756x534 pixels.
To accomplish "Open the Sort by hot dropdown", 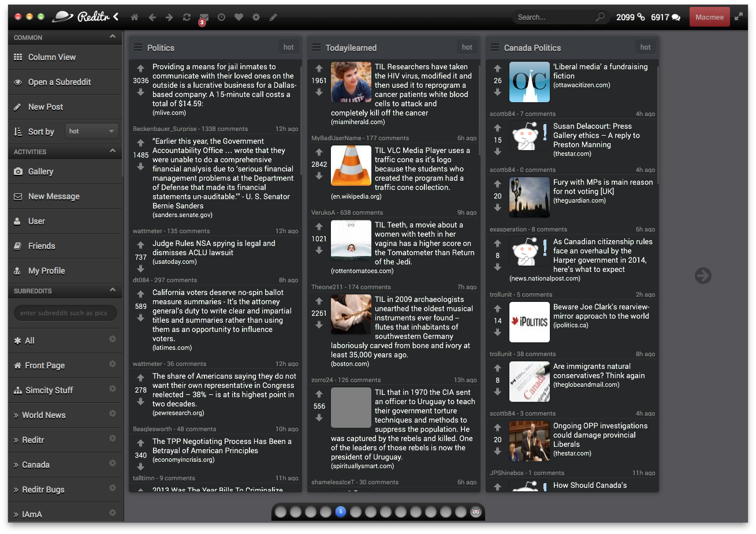I will coord(92,131).
